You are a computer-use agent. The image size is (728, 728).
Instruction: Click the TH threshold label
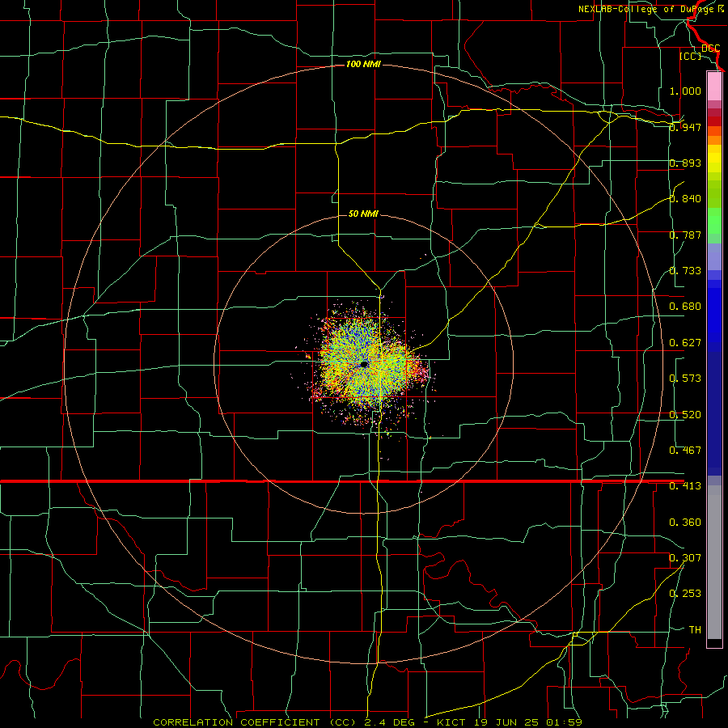point(695,630)
